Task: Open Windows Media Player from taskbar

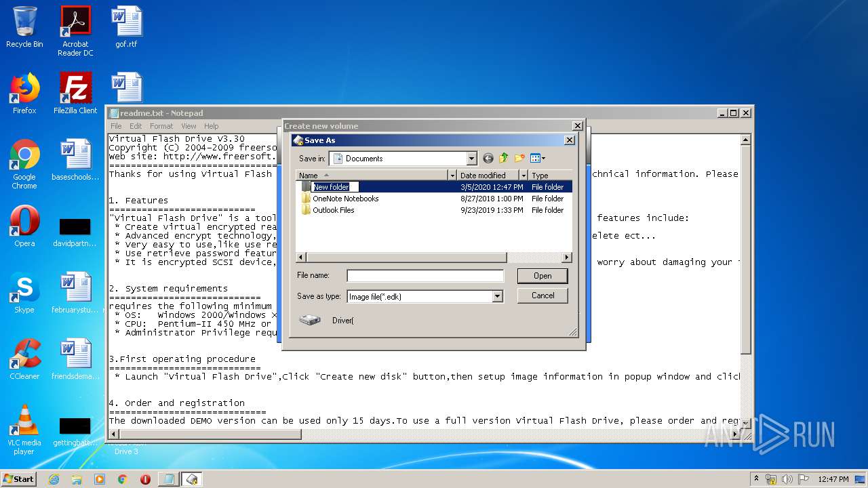Action: click(100, 479)
